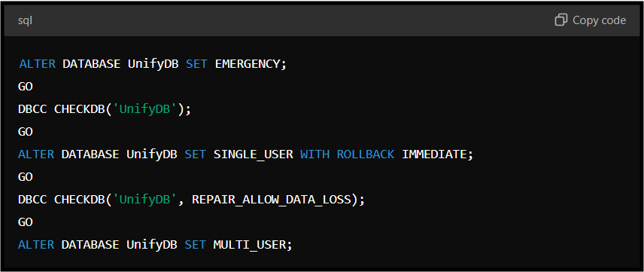Click the blue ROLLBACK keyword
Image resolution: width=644 pixels, height=272 pixels.
pos(366,154)
